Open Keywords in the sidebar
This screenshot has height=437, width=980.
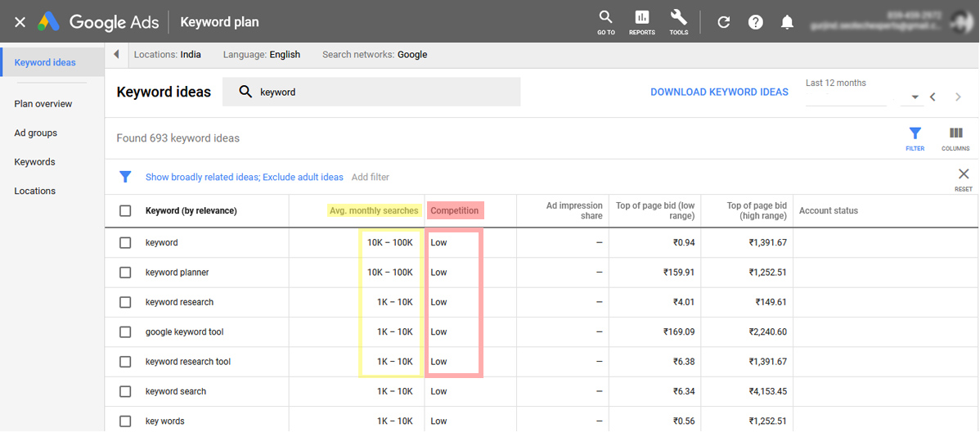click(34, 162)
